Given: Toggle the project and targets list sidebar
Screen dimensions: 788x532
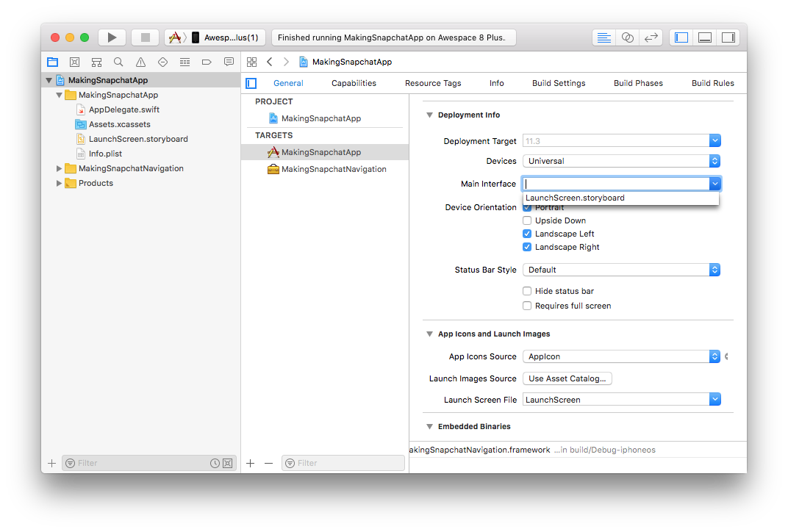Looking at the screenshot, I should coord(251,83).
